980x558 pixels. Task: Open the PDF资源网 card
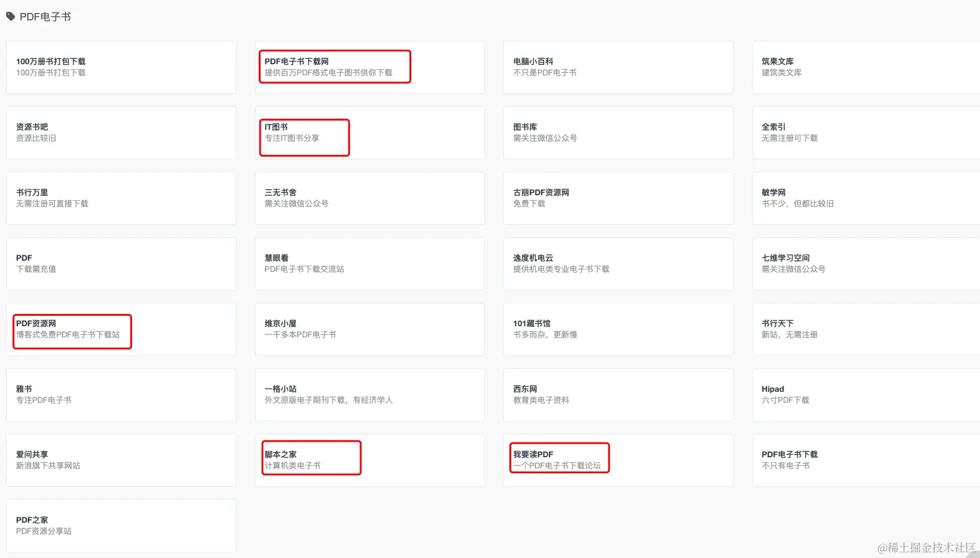click(x=121, y=329)
